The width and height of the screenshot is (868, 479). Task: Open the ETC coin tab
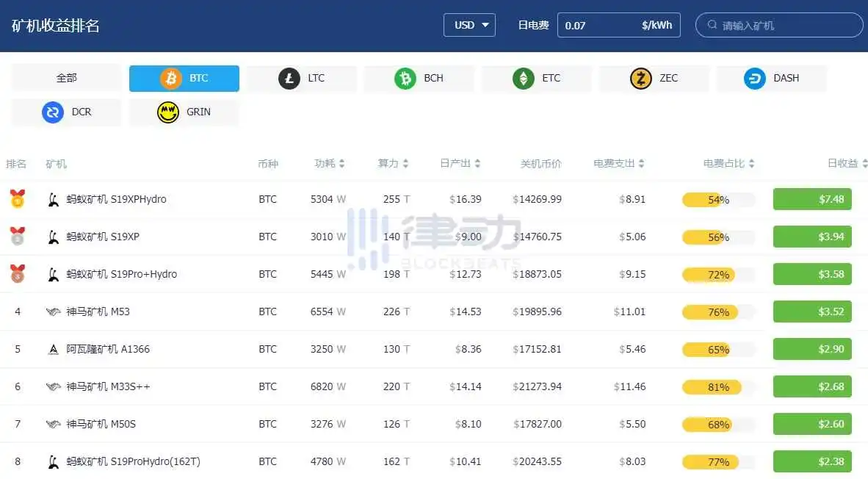click(536, 78)
